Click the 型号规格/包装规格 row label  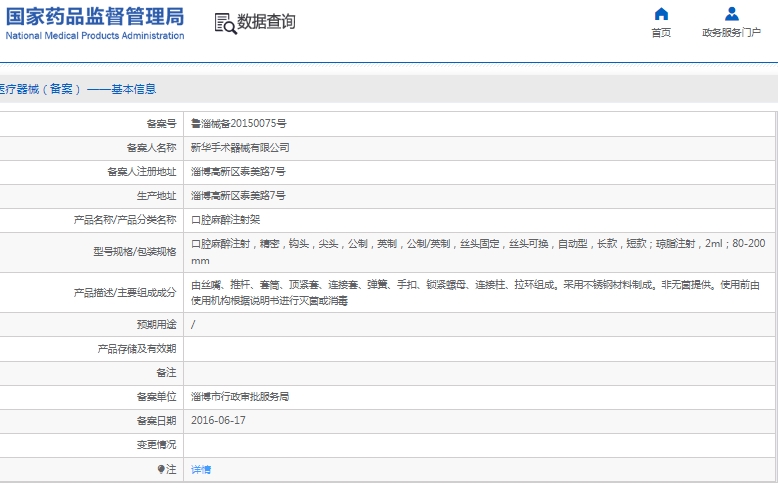pyautogui.click(x=135, y=252)
